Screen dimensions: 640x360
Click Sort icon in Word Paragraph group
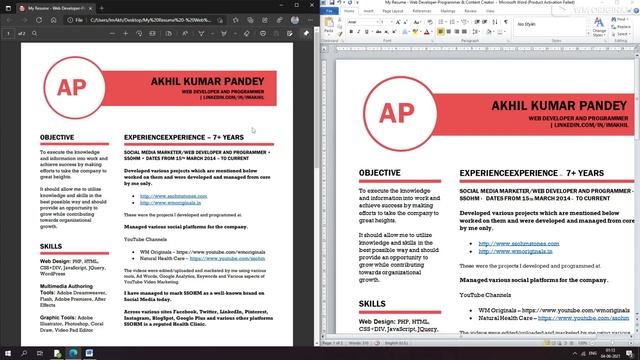495,22
